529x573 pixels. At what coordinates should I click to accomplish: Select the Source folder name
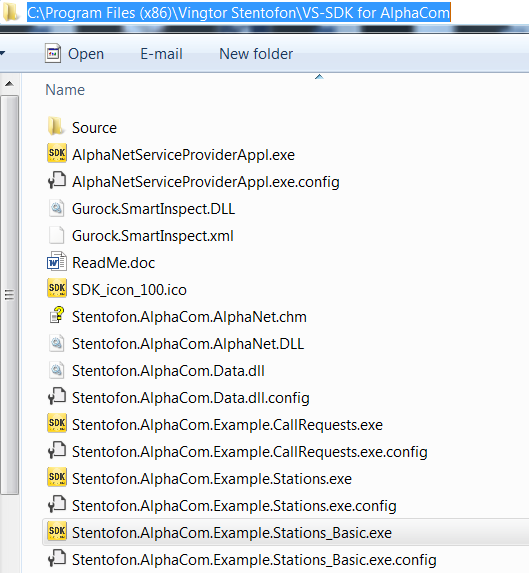coord(94,128)
